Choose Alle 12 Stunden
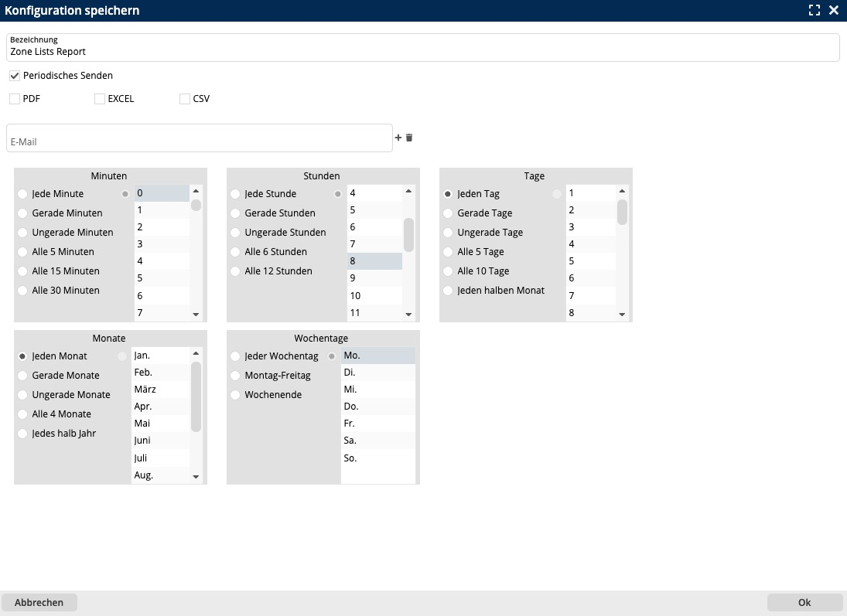847x616 pixels. (x=235, y=271)
